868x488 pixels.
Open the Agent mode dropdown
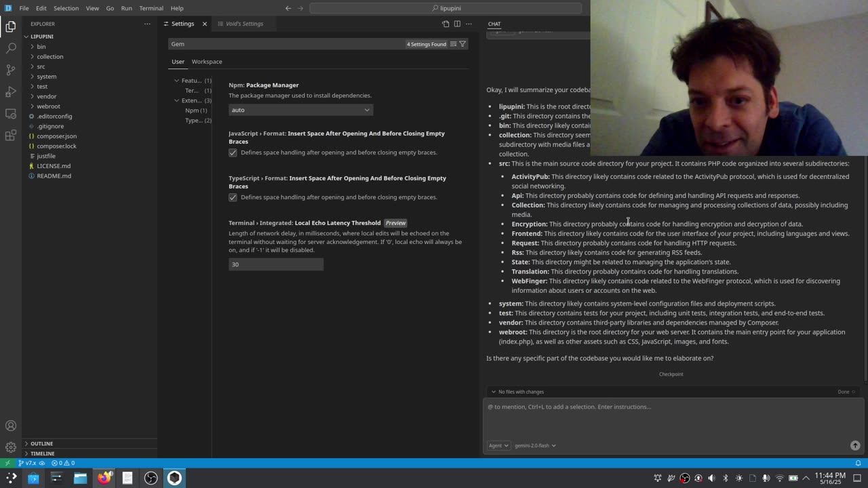(498, 445)
